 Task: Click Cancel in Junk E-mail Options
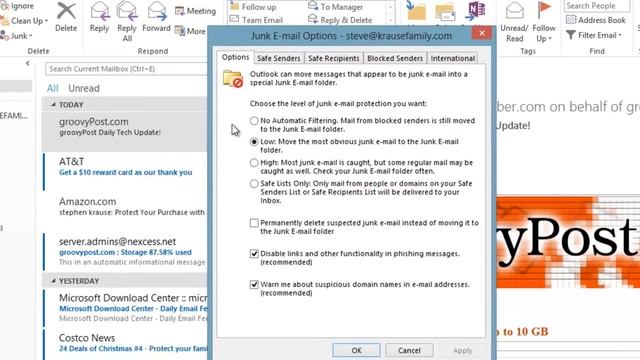click(409, 350)
